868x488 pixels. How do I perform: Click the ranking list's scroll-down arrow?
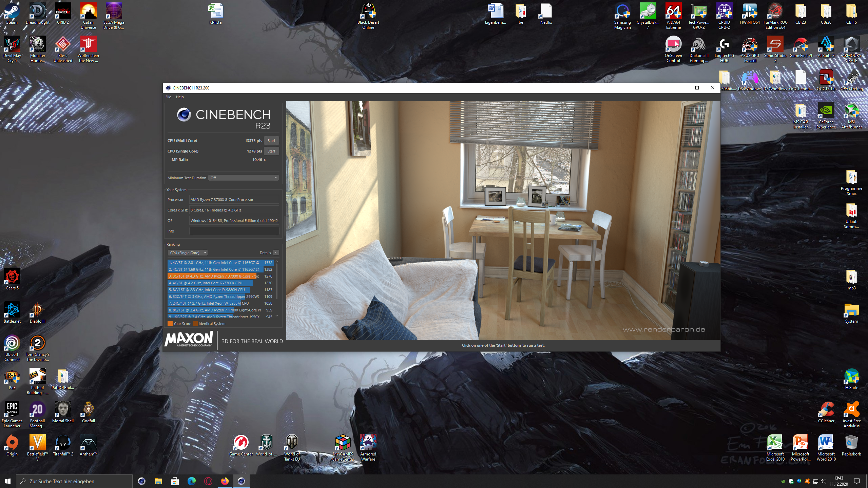(277, 316)
